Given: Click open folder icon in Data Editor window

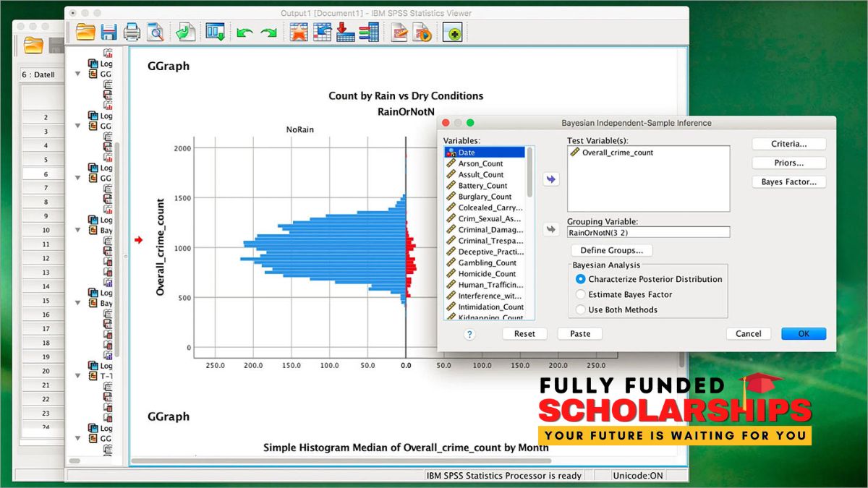Looking at the screenshot, I should point(33,46).
